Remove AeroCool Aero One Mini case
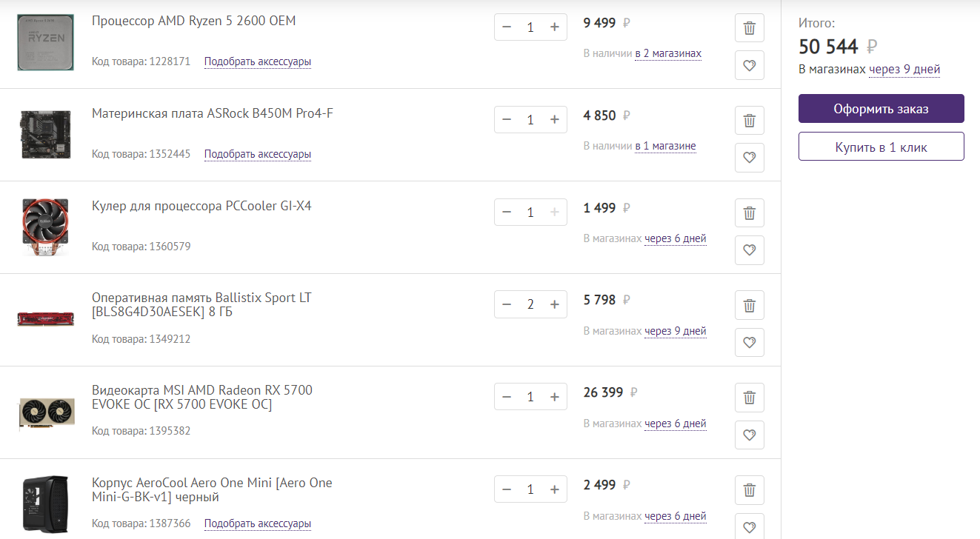The height and width of the screenshot is (539, 980). (x=749, y=490)
